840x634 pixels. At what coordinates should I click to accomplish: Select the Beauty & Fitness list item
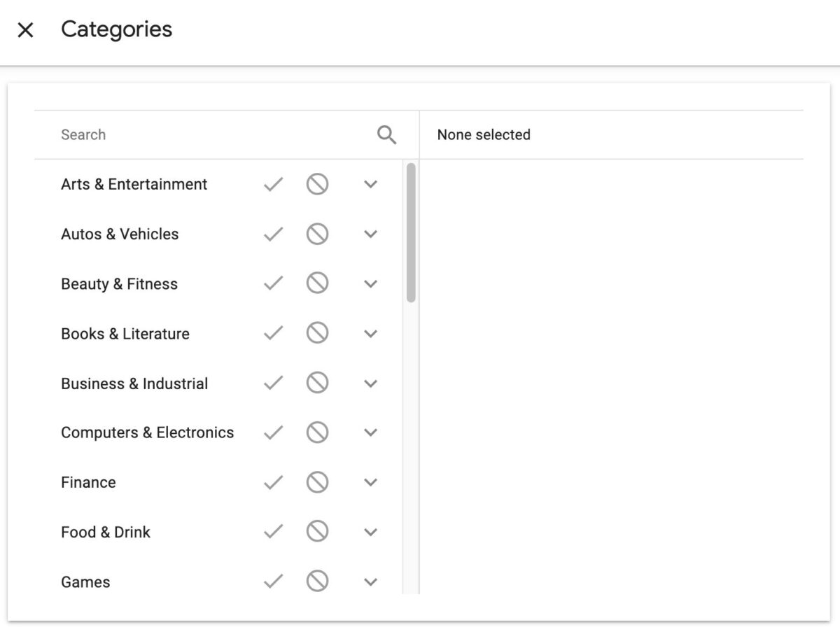[119, 284]
